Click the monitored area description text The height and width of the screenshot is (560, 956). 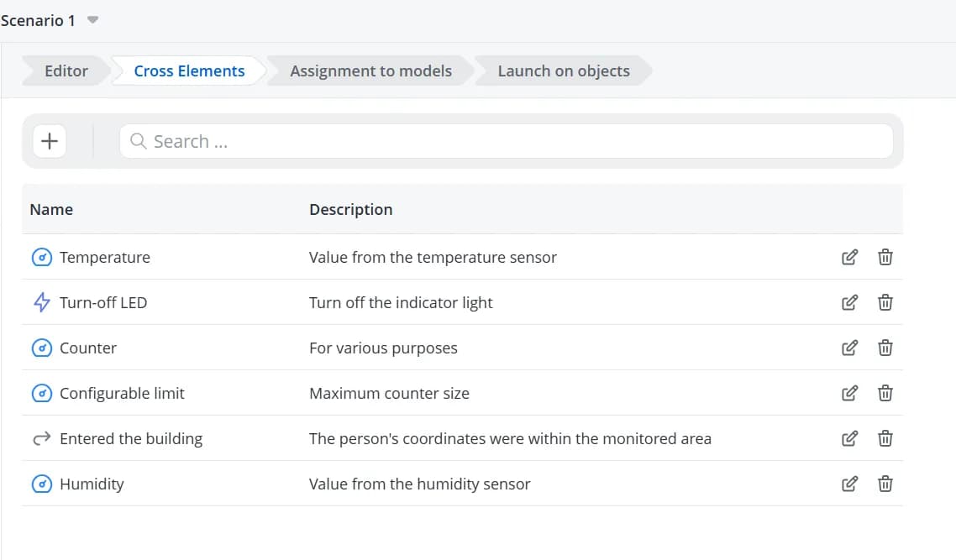click(510, 439)
